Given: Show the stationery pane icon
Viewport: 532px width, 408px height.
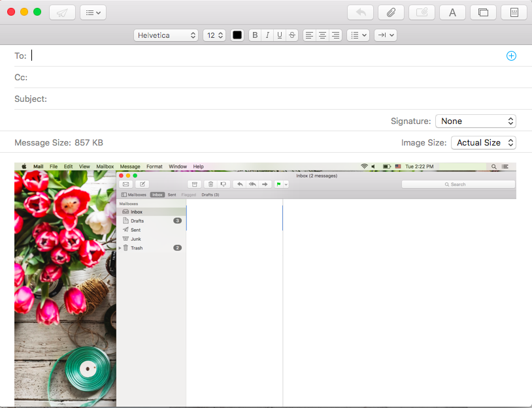Looking at the screenshot, I should click(x=514, y=12).
